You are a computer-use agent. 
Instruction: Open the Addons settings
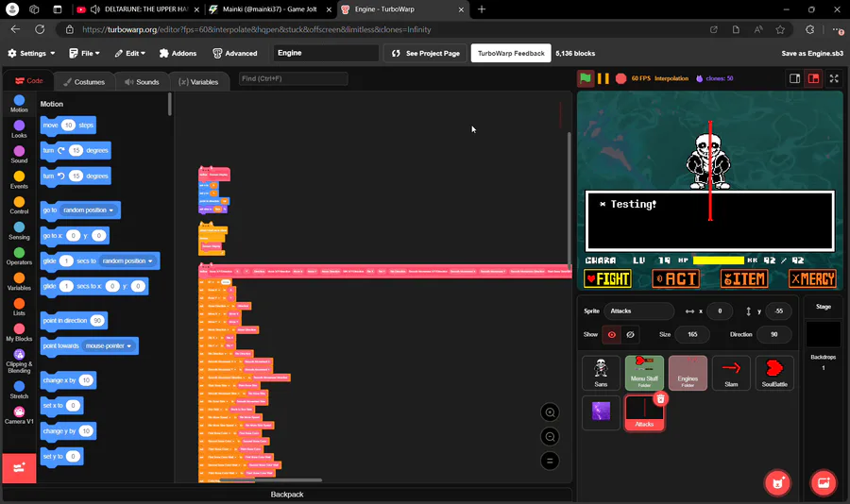coord(178,53)
